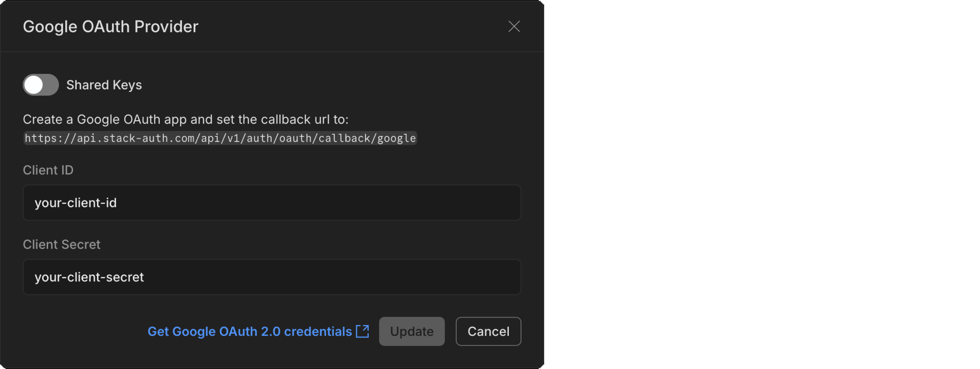Click https://api.stack-auth.com callback URL text
Viewport: 980px width, 369px height.
(220, 138)
